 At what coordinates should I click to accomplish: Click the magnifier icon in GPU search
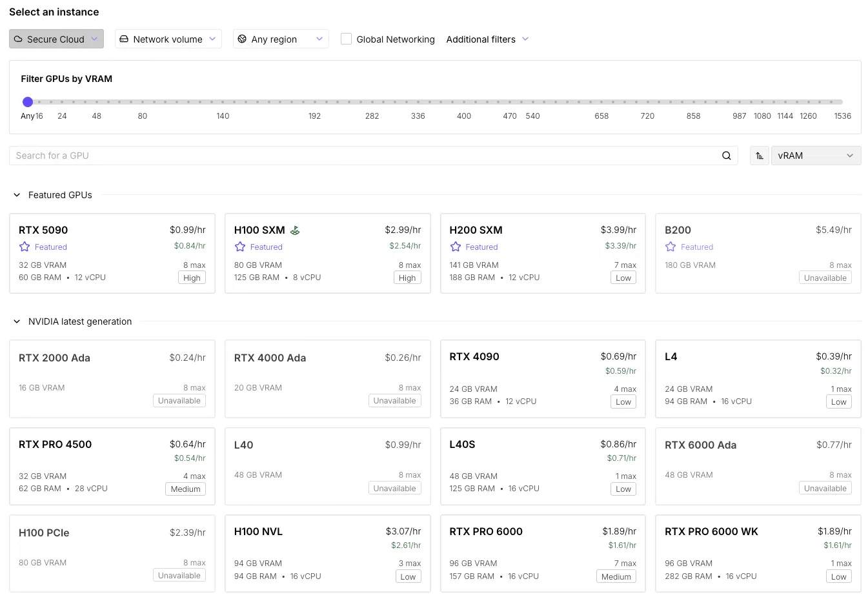726,156
